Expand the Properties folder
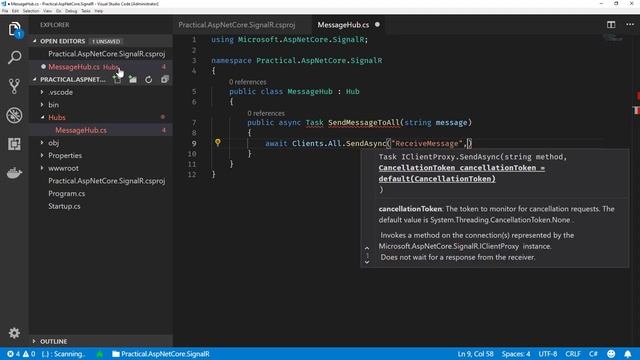 pyautogui.click(x=42, y=156)
